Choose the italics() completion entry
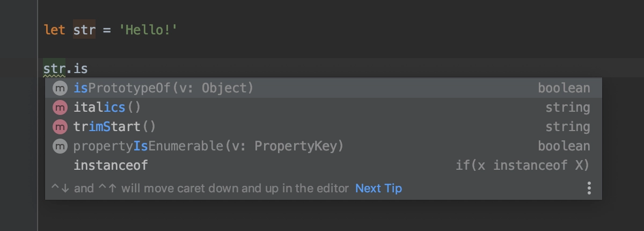 click(x=323, y=107)
